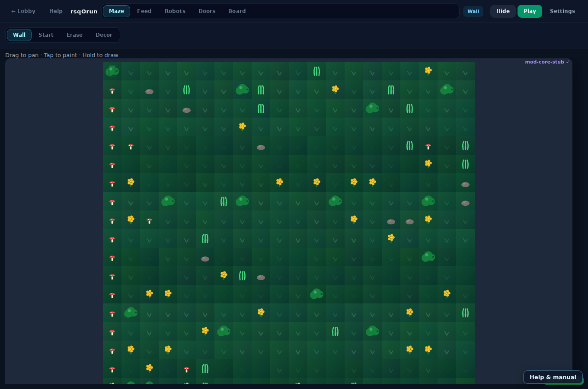Click the tall grass tile in top row
The height and width of the screenshot is (389, 588).
pyautogui.click(x=316, y=71)
